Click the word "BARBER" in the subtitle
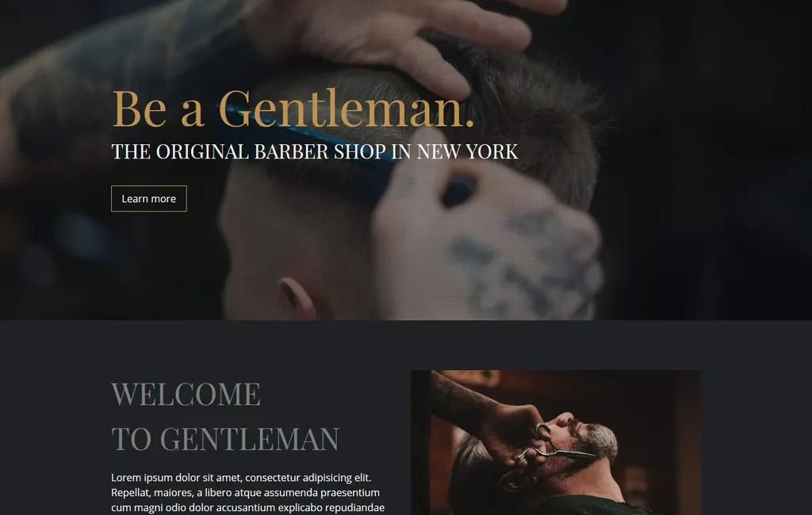The image size is (812, 515). [x=291, y=151]
